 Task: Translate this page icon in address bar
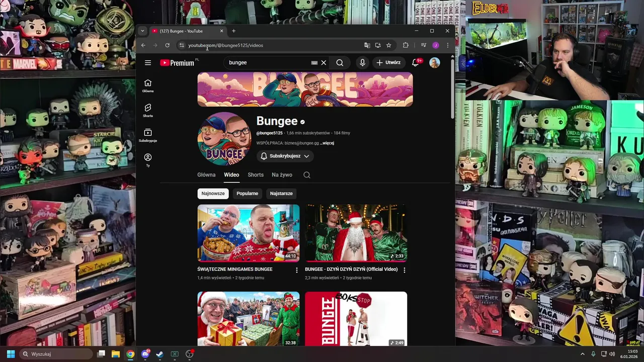367,45
